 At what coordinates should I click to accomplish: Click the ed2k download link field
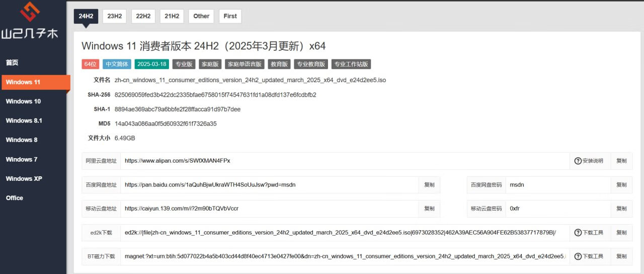[345, 233]
